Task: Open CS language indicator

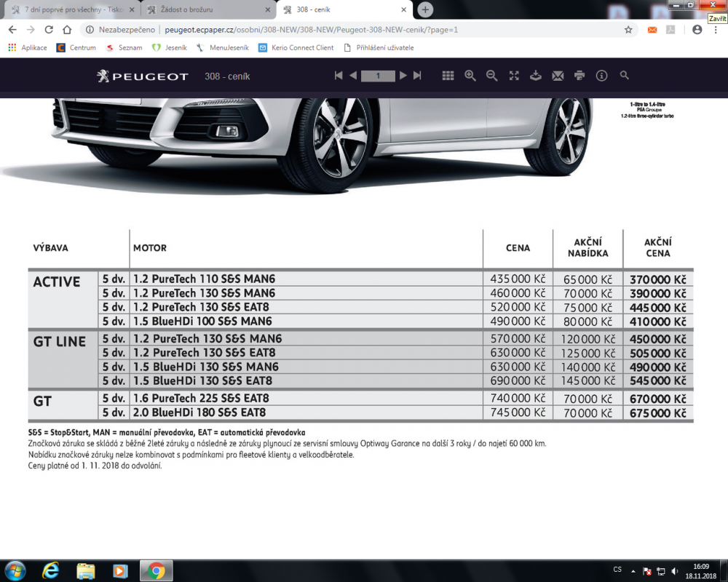Action: pos(617,570)
